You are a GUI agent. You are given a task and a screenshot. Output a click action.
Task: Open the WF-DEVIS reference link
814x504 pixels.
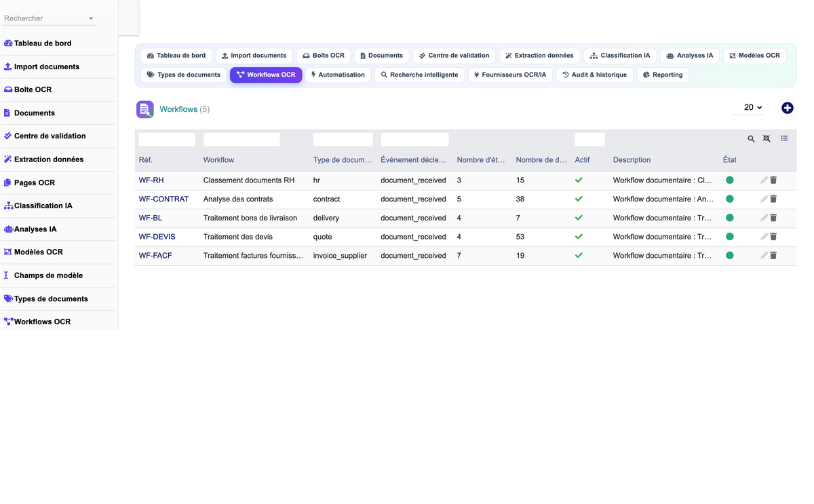(157, 237)
